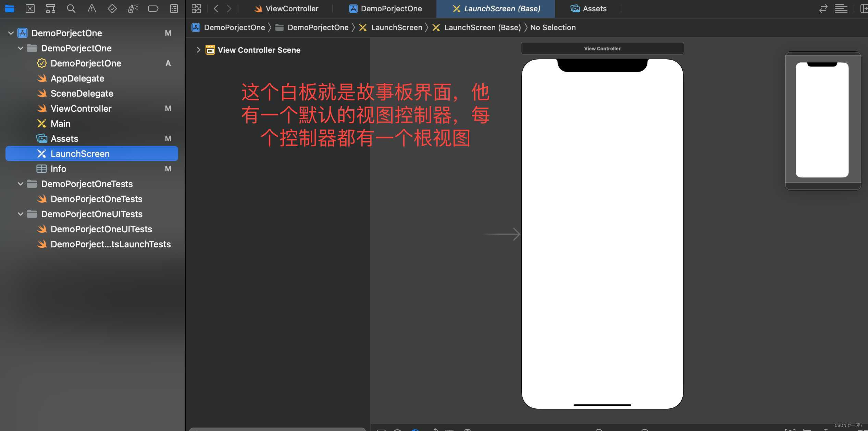Open the Find navigator magnifier icon
868x431 pixels.
click(x=71, y=9)
